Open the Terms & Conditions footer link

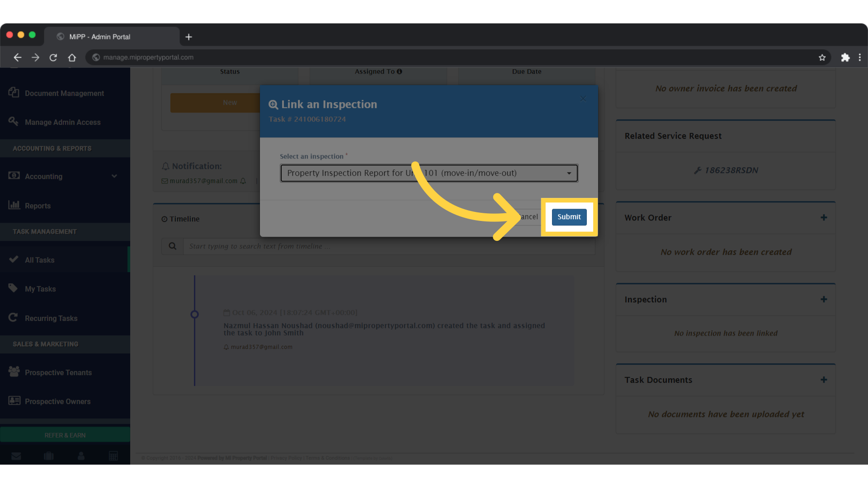click(x=328, y=458)
